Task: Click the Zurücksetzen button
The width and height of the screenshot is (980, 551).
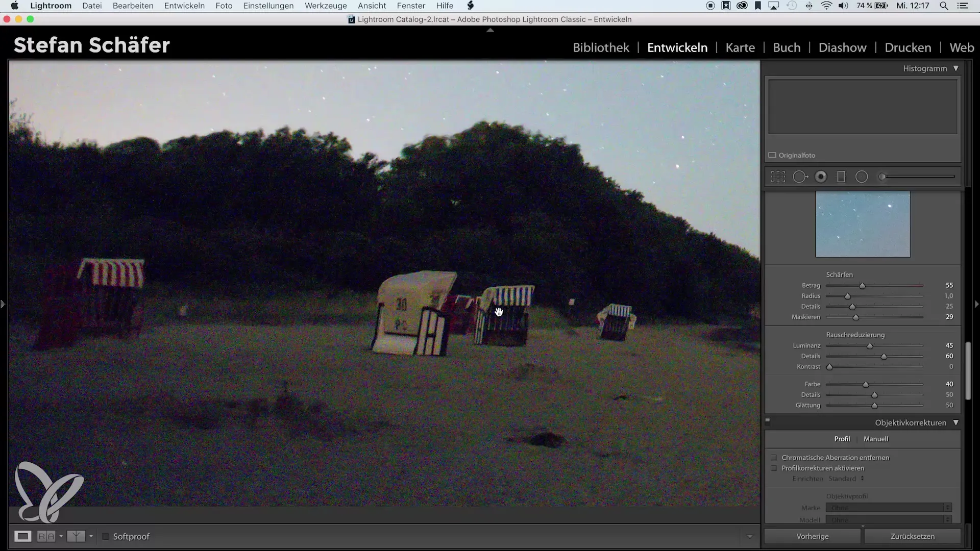Action: pyautogui.click(x=913, y=536)
